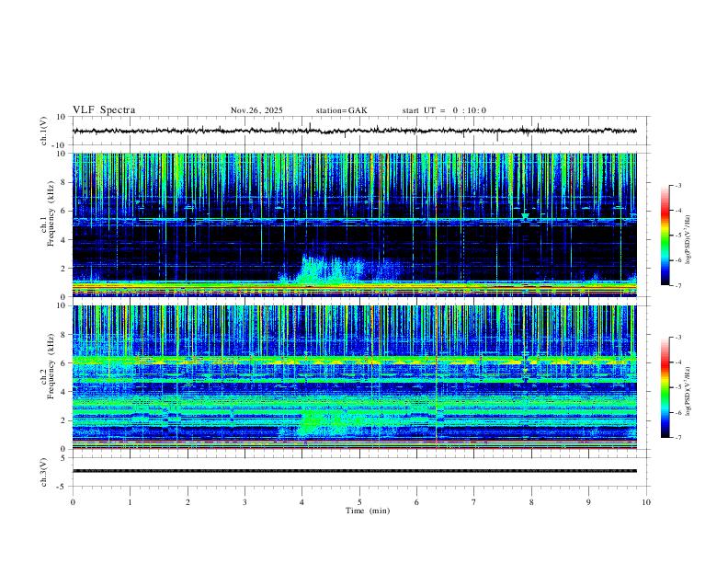Click the time axis tick label "0"
Image resolution: width=728 pixels, height=563 pixels.
coord(73,502)
